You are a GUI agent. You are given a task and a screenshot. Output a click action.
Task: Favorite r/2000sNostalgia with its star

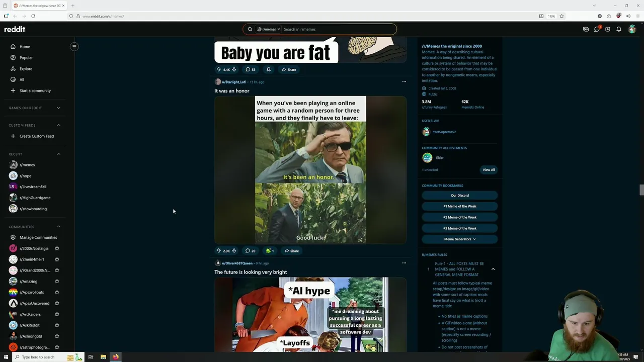coord(57,248)
